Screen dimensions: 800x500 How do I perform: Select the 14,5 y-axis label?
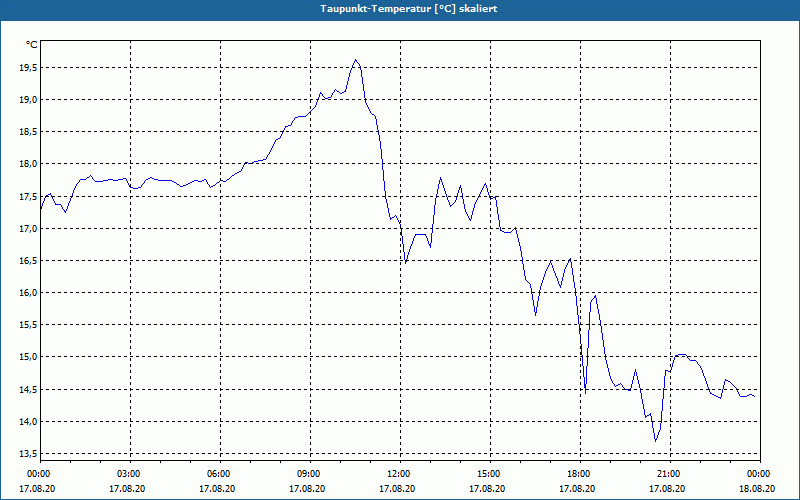[x=29, y=390]
